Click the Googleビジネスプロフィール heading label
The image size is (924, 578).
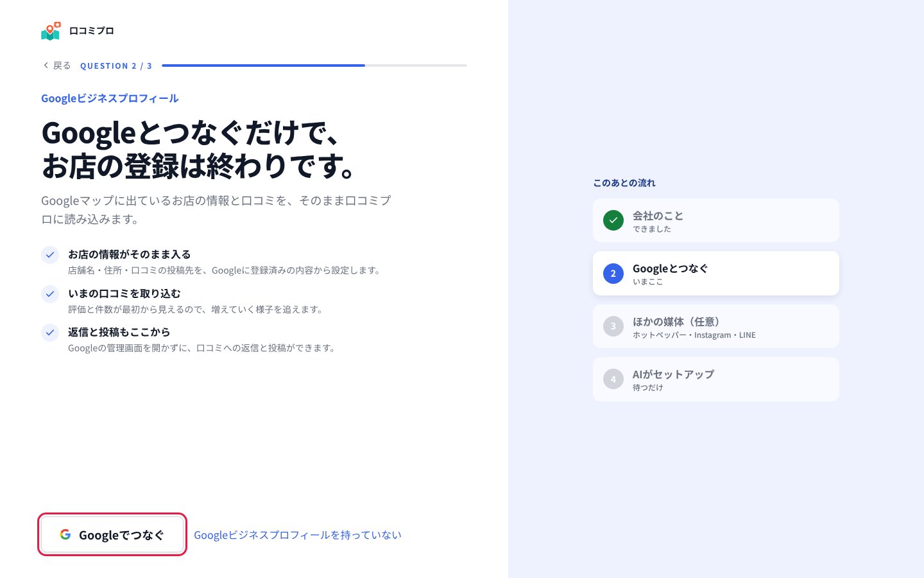tap(110, 98)
